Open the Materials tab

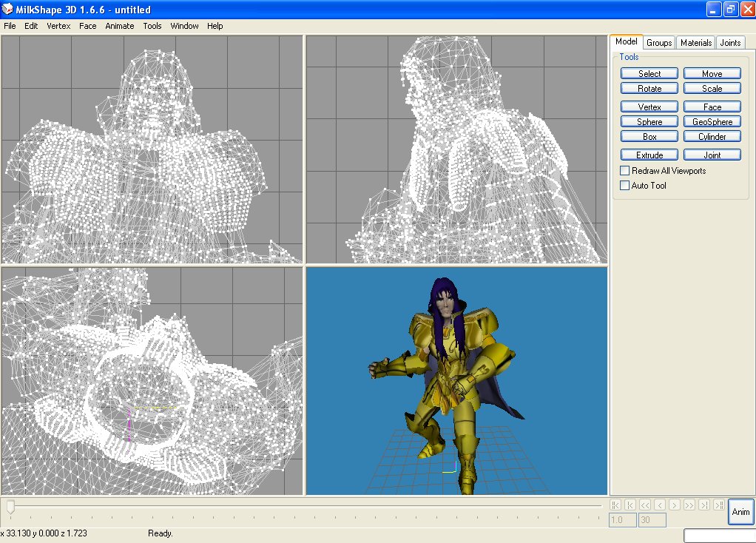[696, 43]
